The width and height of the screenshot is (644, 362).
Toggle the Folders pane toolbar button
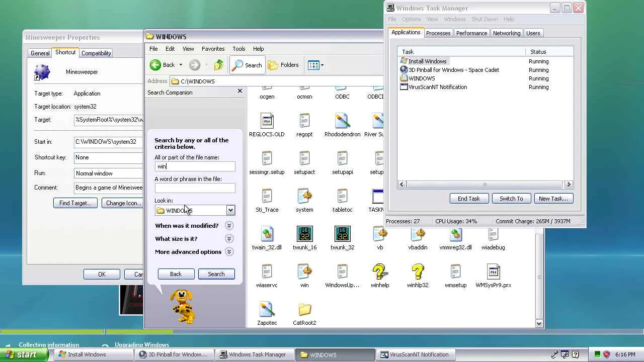[x=283, y=65]
